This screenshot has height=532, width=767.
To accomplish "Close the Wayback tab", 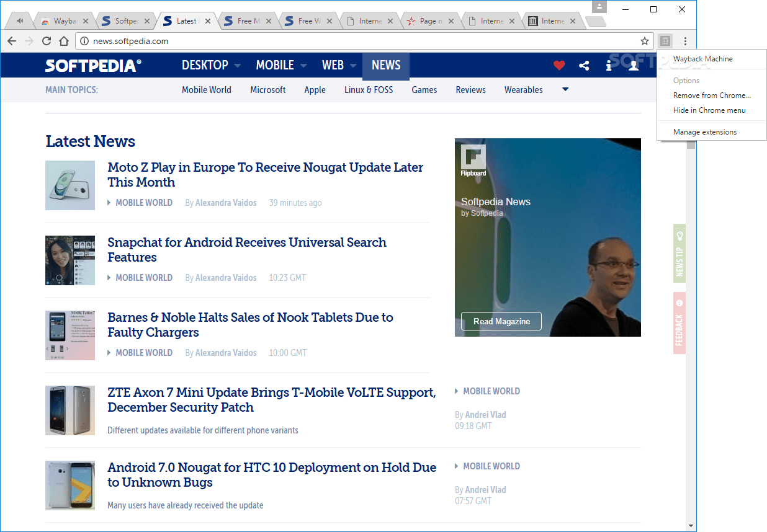I will [x=86, y=21].
